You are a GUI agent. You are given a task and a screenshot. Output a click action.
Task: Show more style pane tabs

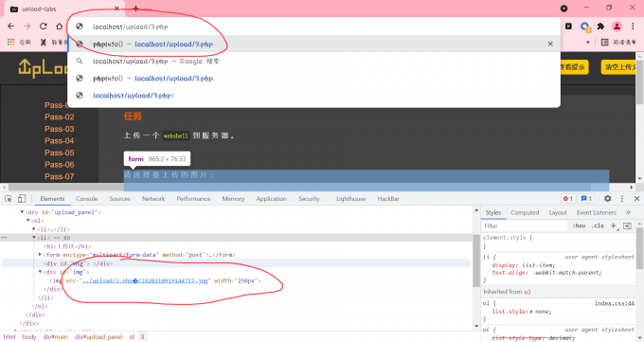628,212
